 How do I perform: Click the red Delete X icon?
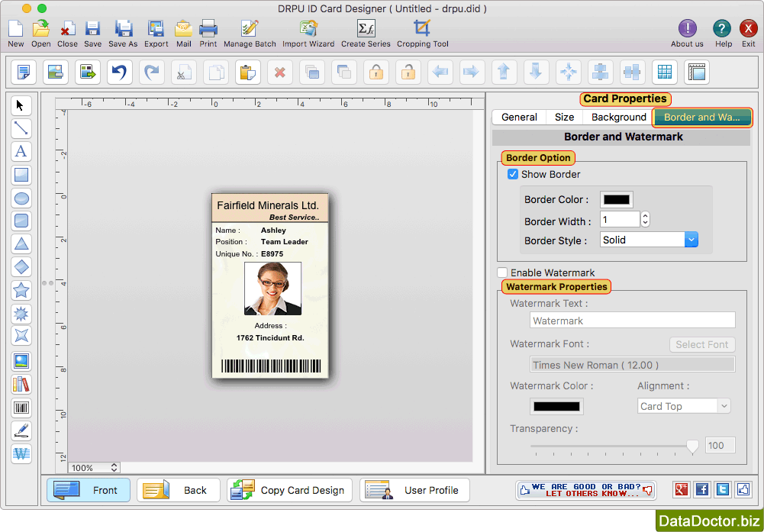pos(280,73)
